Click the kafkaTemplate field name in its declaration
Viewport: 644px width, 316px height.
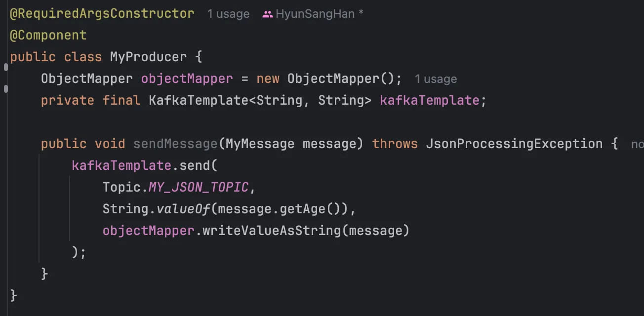[429, 100]
